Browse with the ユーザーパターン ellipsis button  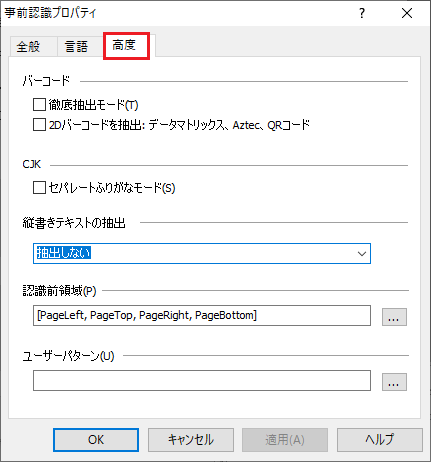394,382
